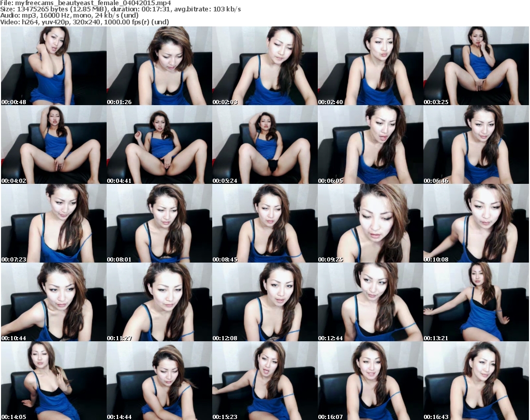Open the frame stamped 00:06:46
530x420 pixels.
point(476,144)
